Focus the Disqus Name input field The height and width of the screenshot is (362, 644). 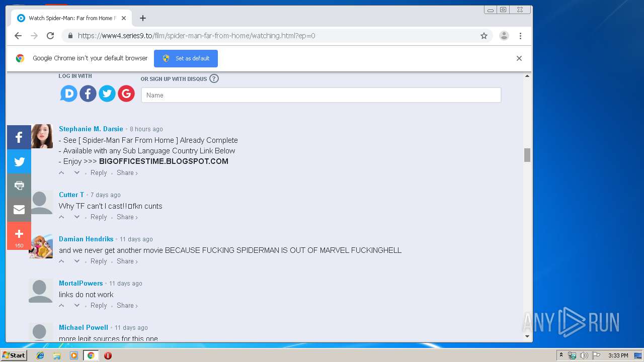[321, 95]
